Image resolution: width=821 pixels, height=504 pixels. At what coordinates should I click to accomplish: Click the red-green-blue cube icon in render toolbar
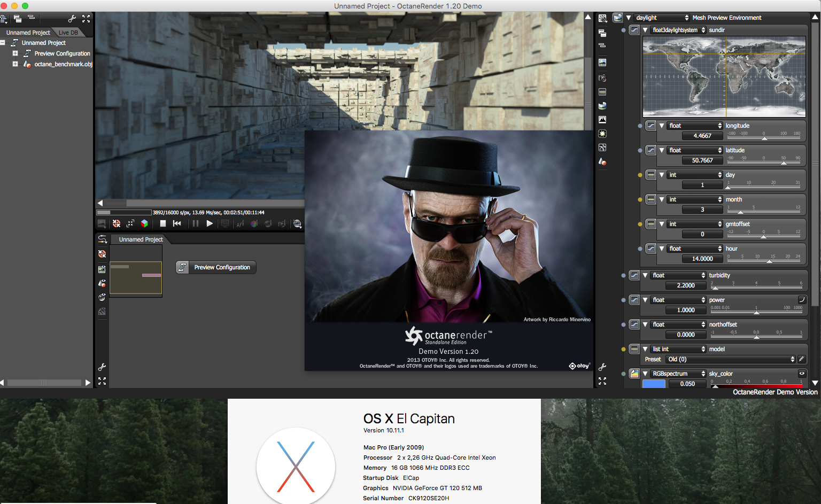pyautogui.click(x=144, y=223)
